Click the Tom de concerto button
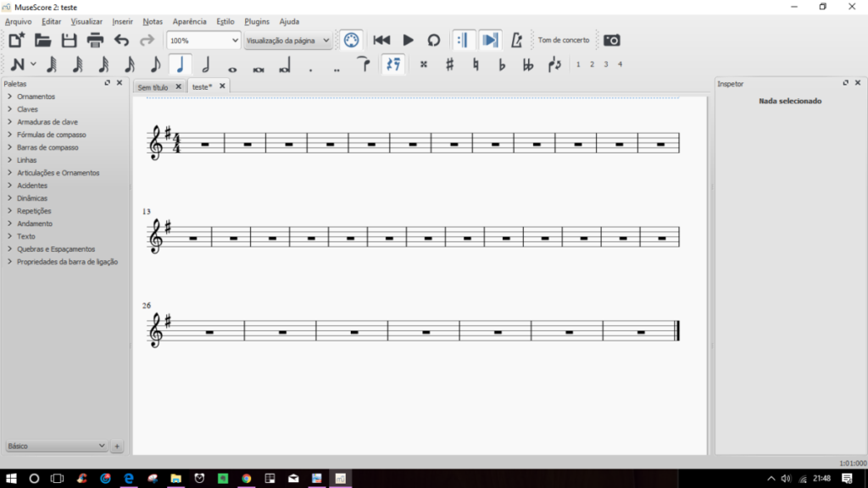This screenshot has width=868, height=488. pos(563,40)
